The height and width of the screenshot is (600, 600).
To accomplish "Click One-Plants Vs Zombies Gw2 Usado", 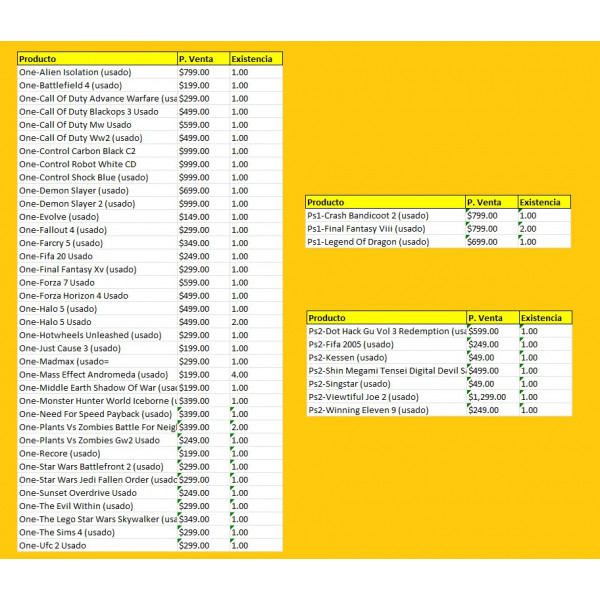I will (x=97, y=440).
